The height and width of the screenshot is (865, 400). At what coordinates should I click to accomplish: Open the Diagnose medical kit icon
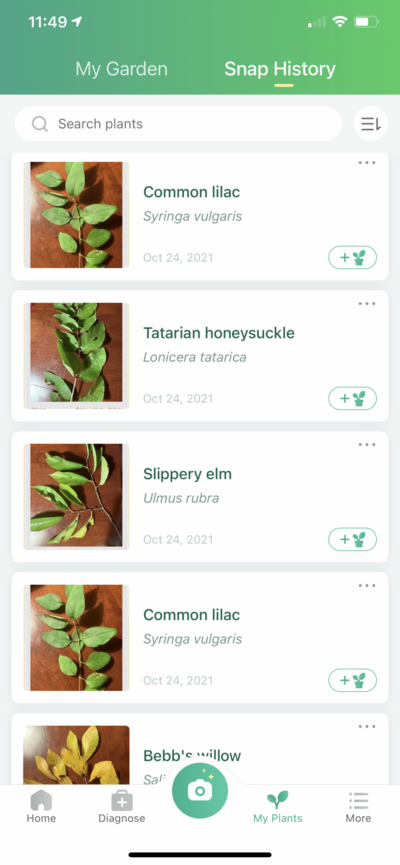point(122,800)
